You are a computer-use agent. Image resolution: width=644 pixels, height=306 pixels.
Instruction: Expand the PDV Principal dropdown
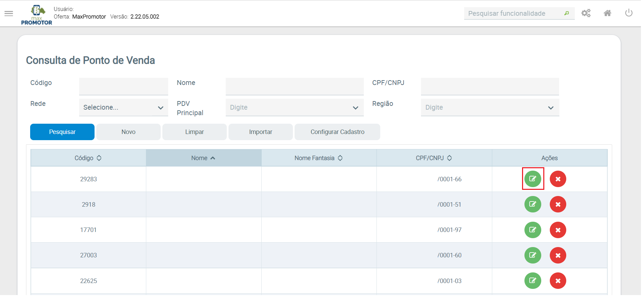point(294,108)
